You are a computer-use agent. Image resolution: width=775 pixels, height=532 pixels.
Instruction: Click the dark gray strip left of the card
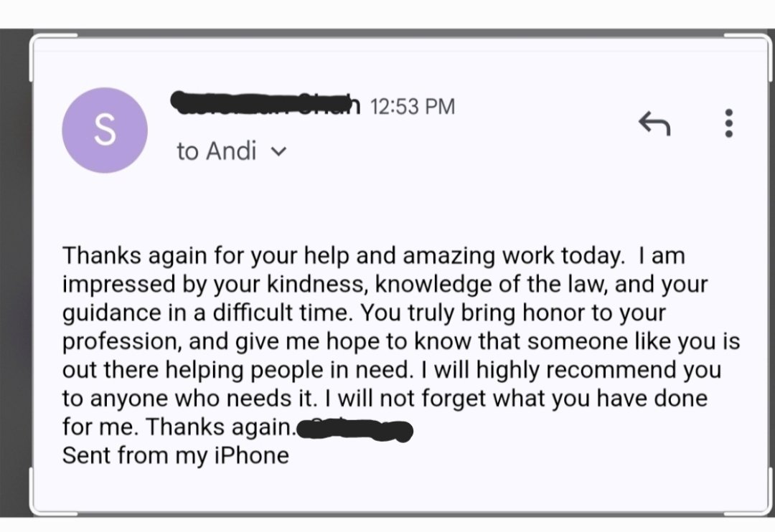click(x=15, y=272)
